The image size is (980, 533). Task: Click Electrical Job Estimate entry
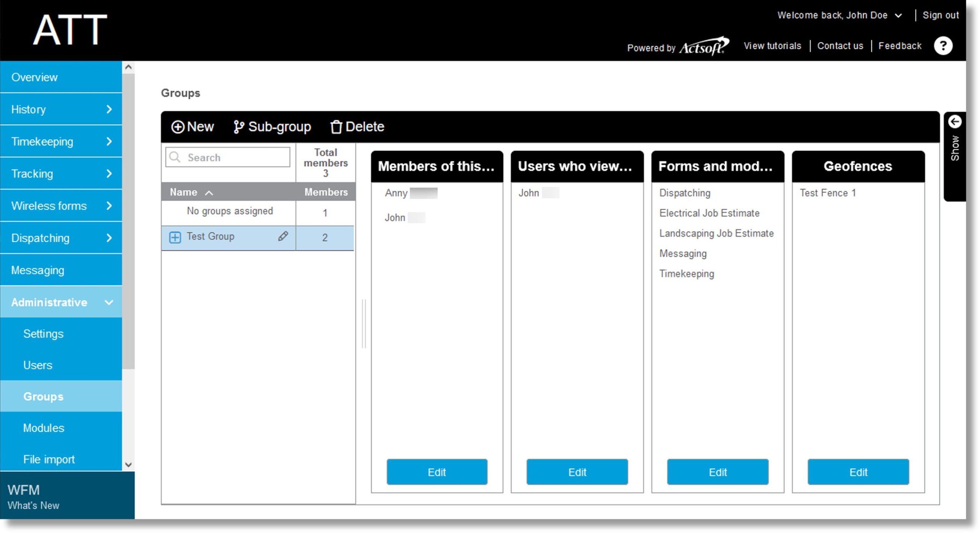point(709,213)
